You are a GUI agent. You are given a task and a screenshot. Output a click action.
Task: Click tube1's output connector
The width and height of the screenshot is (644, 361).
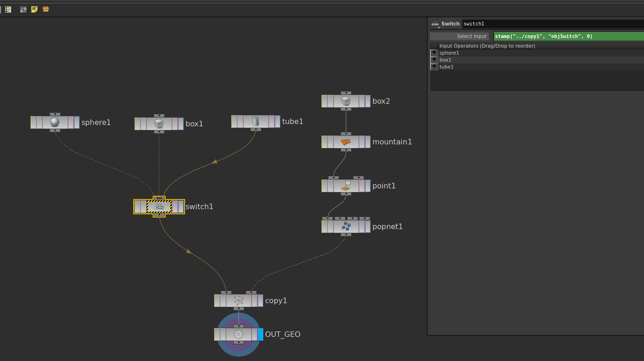(x=255, y=130)
